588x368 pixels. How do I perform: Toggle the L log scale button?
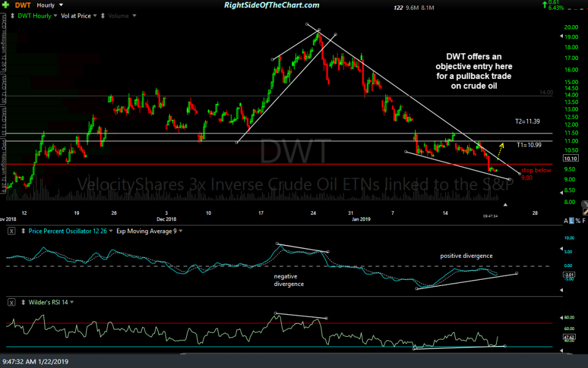click(571, 220)
